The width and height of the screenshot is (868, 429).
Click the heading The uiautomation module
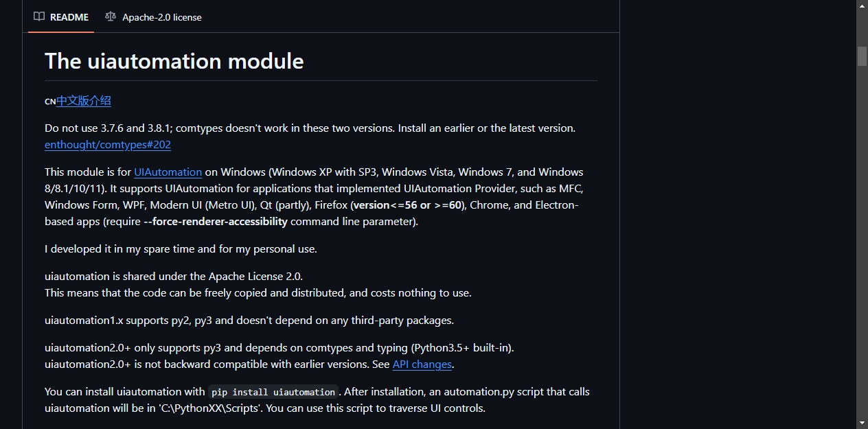click(174, 61)
